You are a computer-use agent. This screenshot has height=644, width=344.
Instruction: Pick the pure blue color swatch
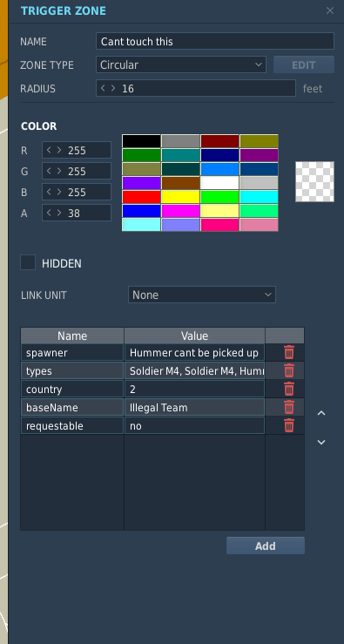142,211
